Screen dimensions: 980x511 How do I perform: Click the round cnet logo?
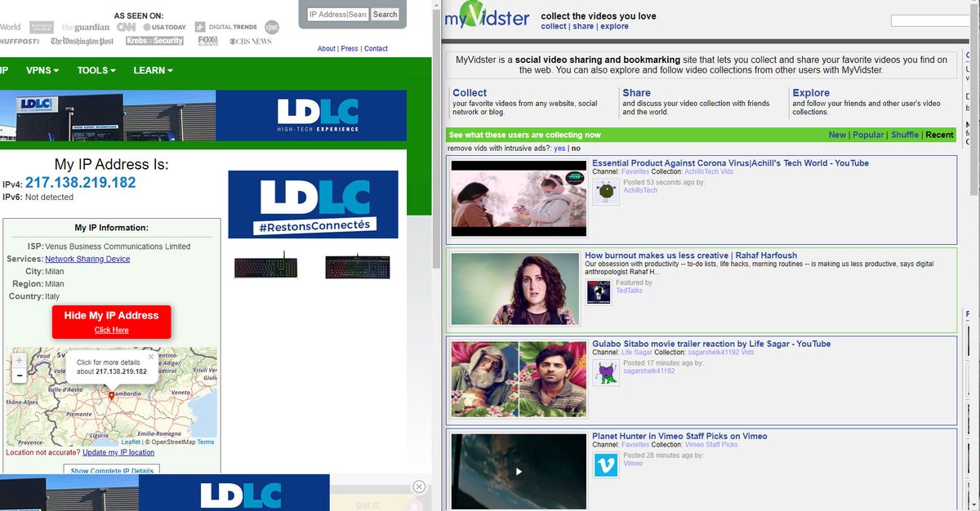(x=272, y=26)
